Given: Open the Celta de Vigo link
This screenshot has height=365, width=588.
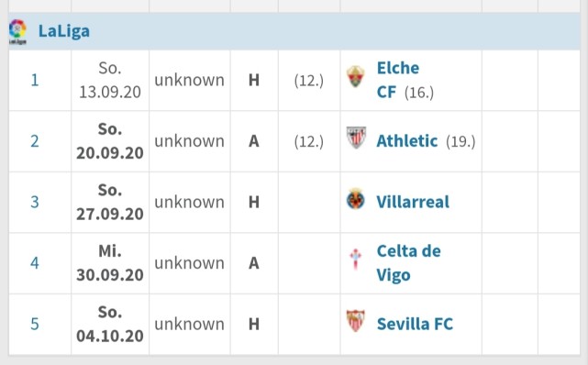Looking at the screenshot, I should (x=409, y=263).
